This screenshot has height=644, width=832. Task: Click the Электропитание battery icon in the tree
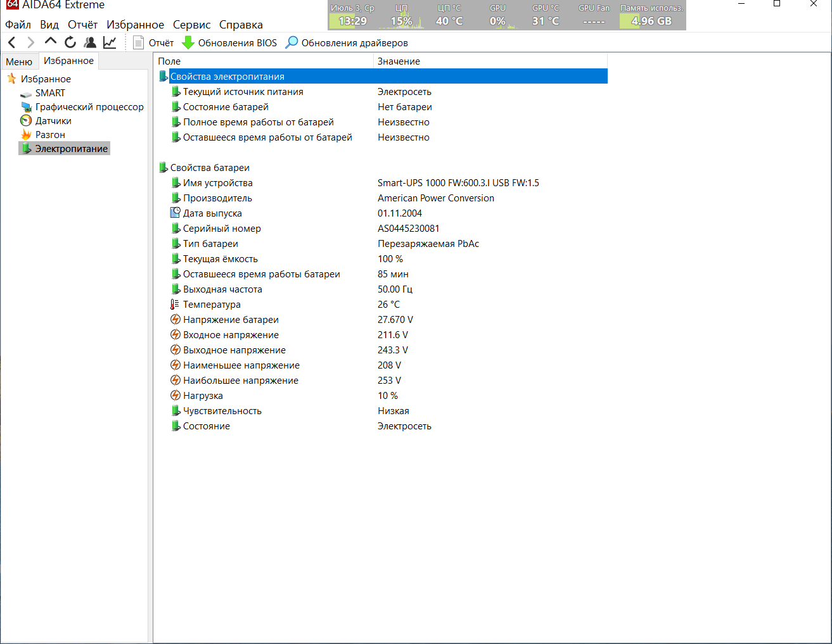pos(26,149)
